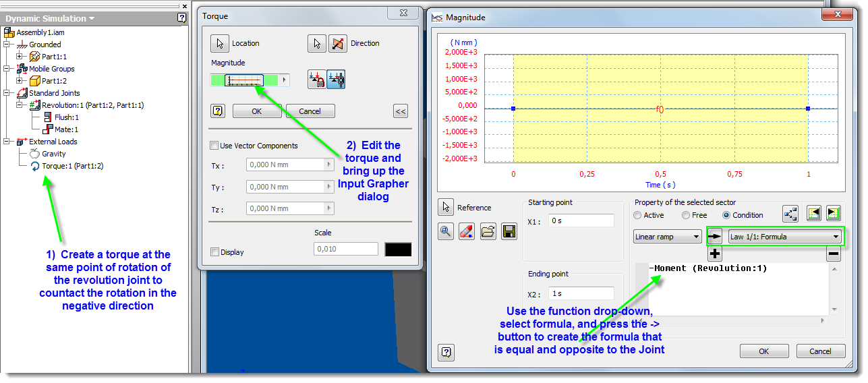868x383 pixels.
Task: Close the Magnitude dialog window
Action: 836,13
